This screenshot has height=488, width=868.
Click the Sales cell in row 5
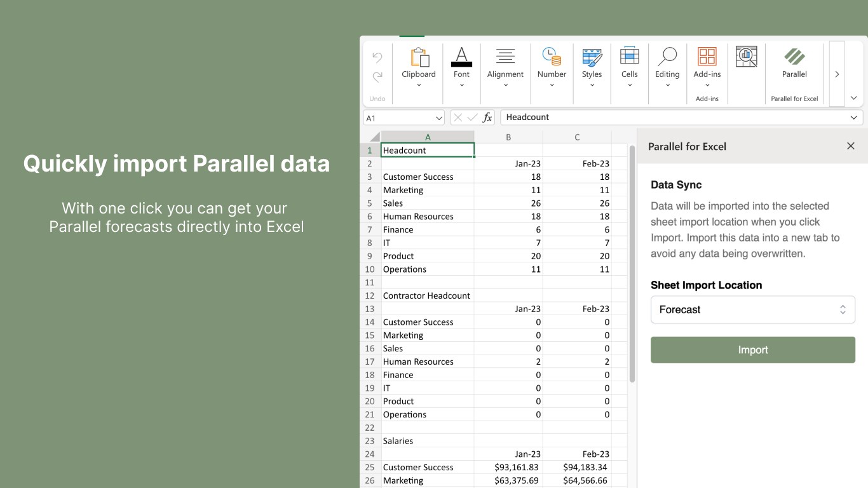(428, 203)
